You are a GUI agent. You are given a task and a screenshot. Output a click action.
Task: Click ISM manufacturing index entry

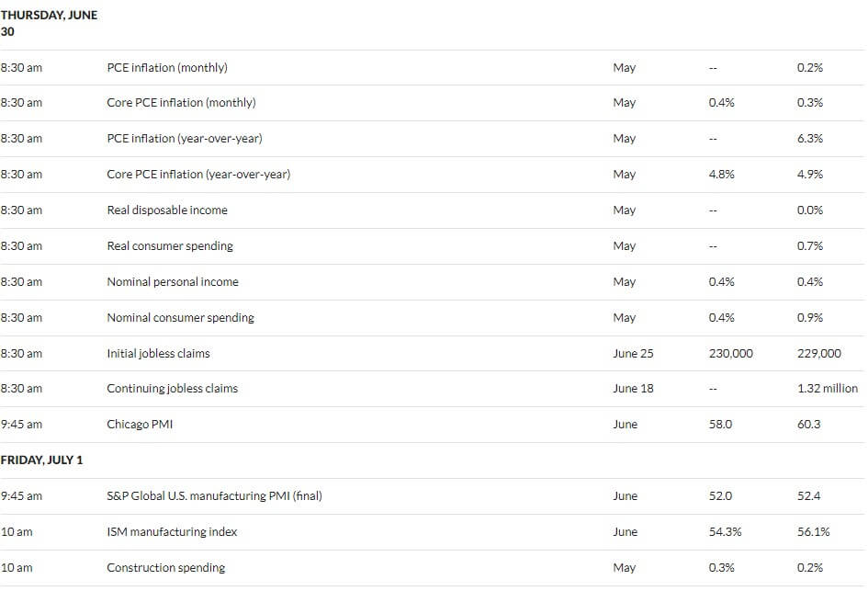(x=172, y=532)
